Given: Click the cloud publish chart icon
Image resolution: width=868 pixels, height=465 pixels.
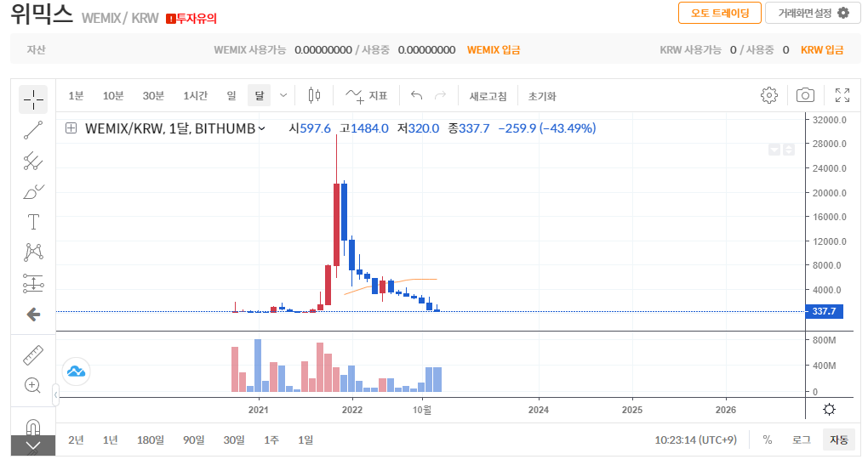Looking at the screenshot, I should click(x=76, y=371).
